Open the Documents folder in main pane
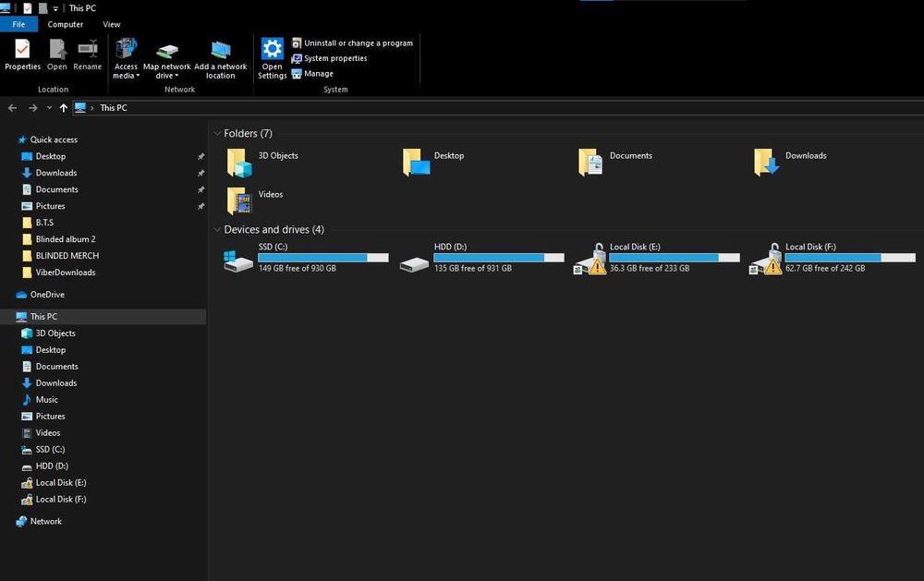Image resolution: width=924 pixels, height=581 pixels. click(x=590, y=163)
